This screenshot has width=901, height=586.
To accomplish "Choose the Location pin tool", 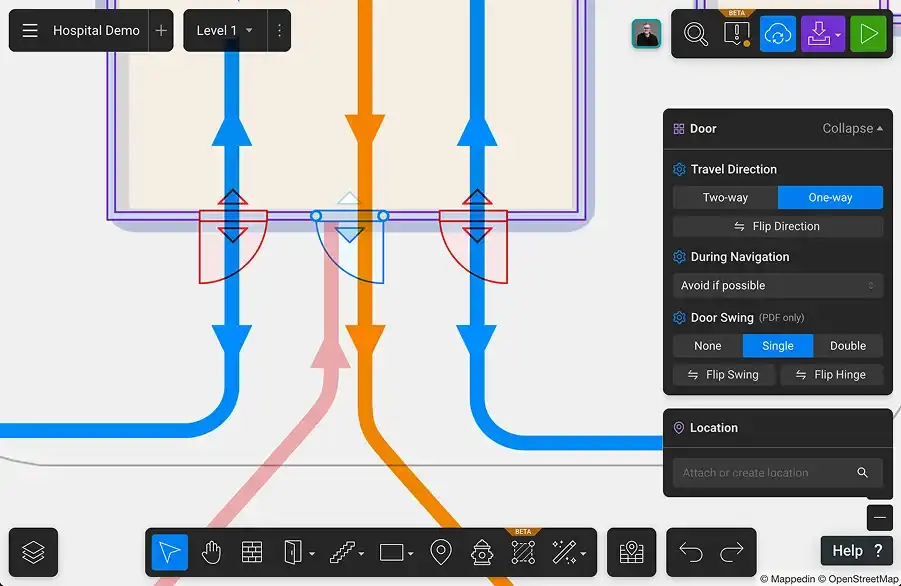I will coord(440,552).
